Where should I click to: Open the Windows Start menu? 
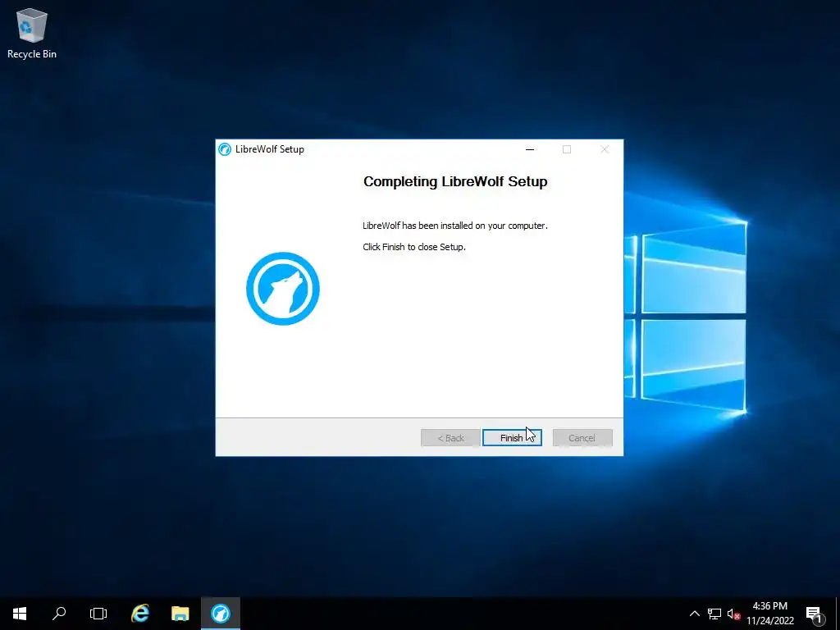(20, 614)
